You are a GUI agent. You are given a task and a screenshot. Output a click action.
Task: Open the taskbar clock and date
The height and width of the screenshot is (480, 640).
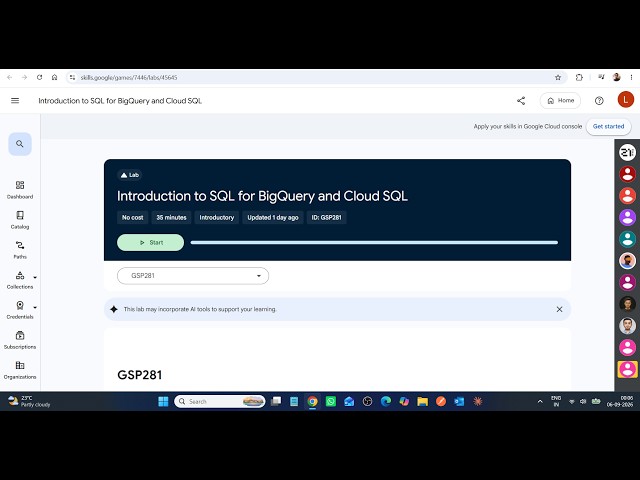pyautogui.click(x=620, y=402)
